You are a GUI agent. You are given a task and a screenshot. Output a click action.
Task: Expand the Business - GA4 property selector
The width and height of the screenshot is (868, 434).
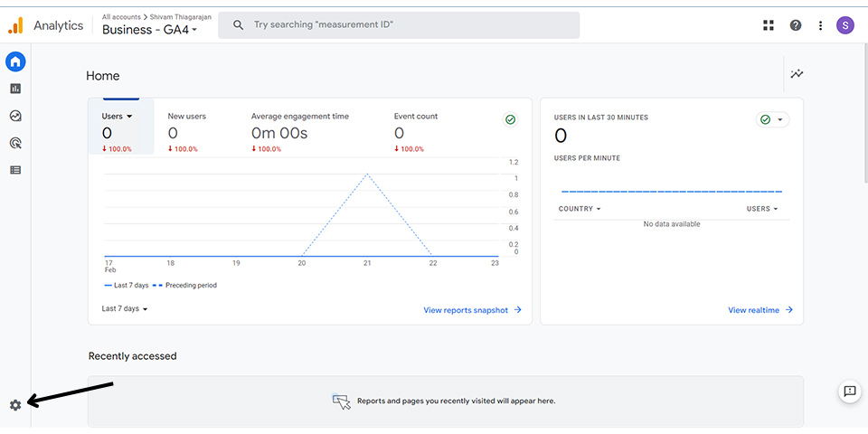tap(149, 30)
